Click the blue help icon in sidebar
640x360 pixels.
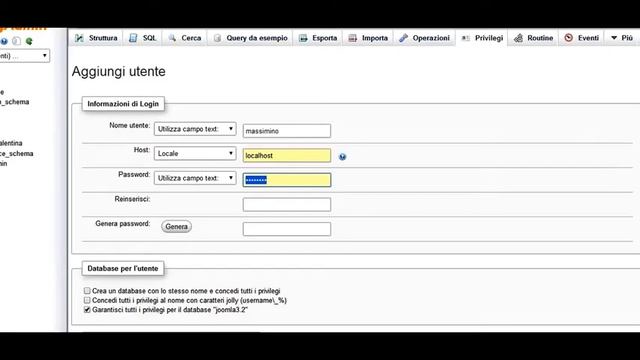(x=4, y=41)
